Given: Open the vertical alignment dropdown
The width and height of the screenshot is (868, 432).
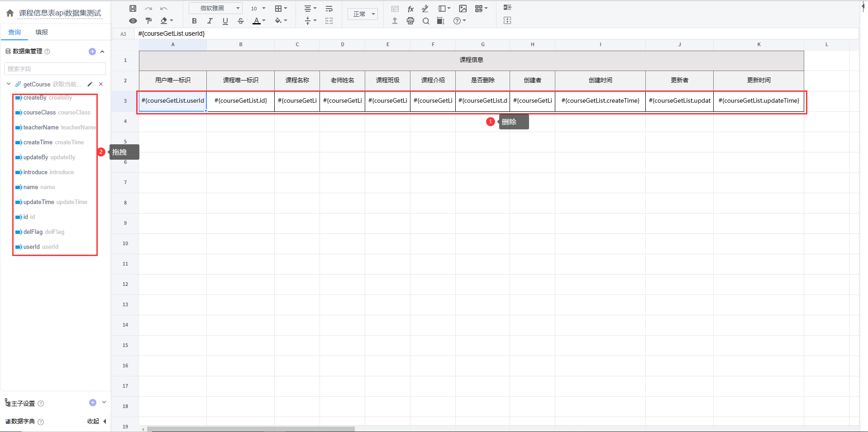Looking at the screenshot, I should click(310, 21).
